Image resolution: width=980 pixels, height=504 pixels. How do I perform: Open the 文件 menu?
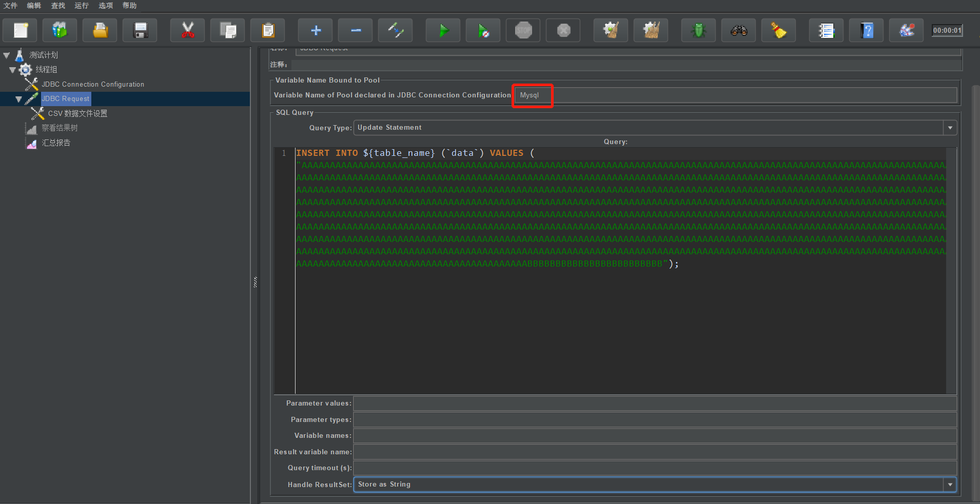(x=11, y=6)
